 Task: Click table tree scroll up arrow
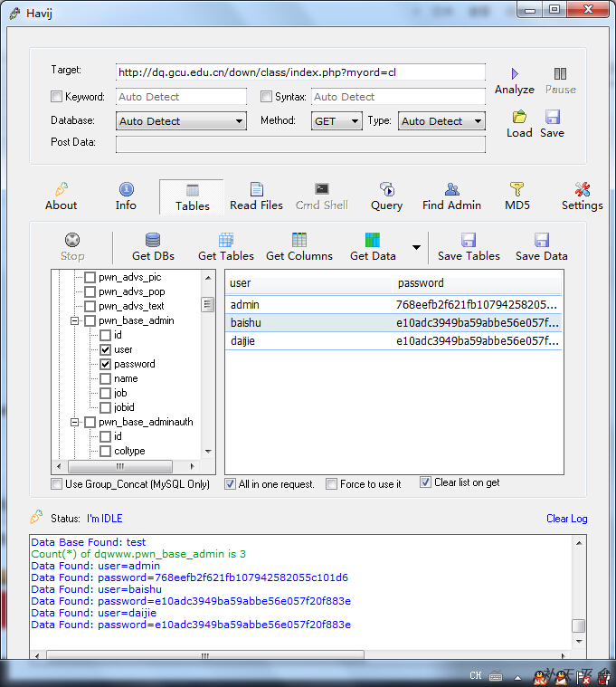[x=208, y=277]
